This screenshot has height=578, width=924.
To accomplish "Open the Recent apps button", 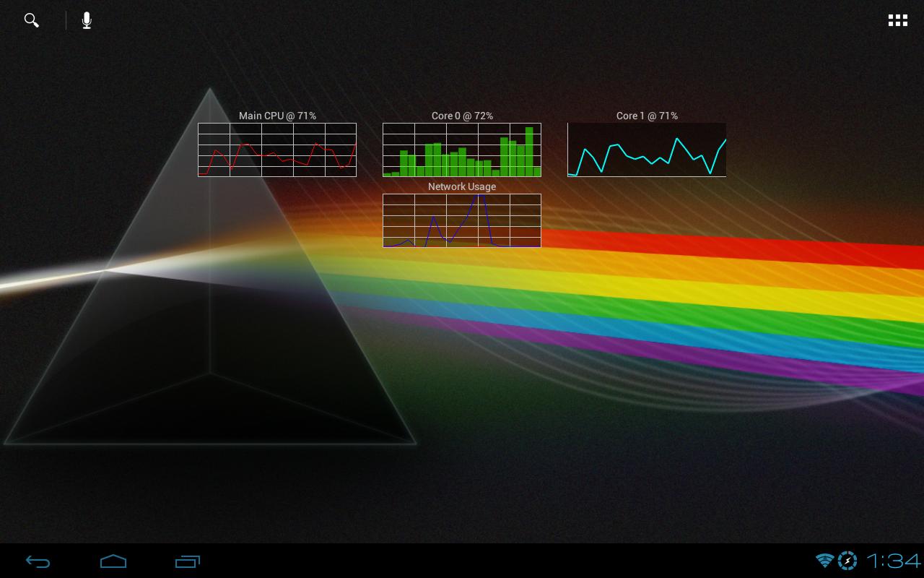I will [x=188, y=561].
